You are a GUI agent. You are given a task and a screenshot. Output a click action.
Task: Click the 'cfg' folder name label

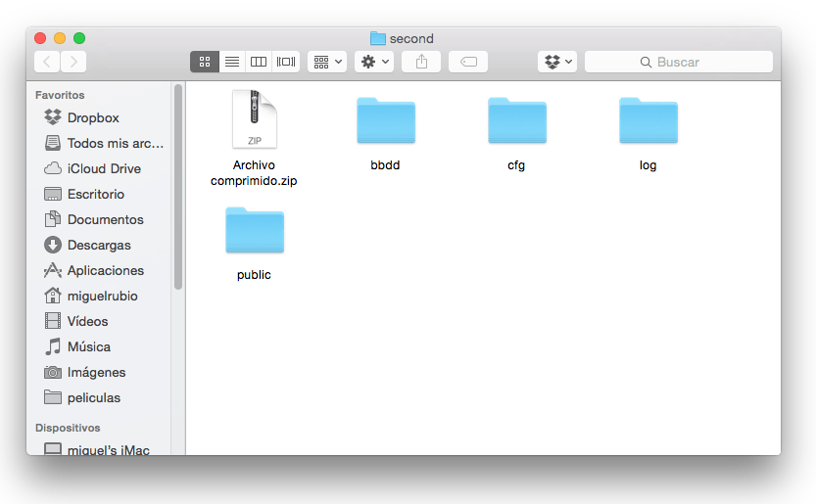click(516, 165)
